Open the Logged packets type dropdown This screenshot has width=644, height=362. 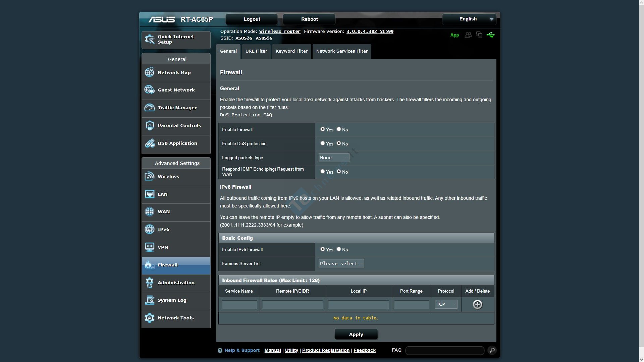334,158
